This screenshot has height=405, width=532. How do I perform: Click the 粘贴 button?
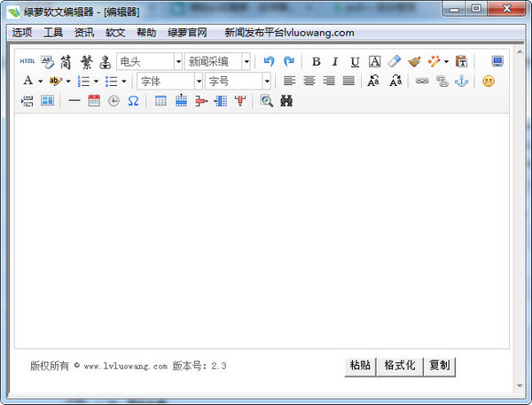click(360, 365)
